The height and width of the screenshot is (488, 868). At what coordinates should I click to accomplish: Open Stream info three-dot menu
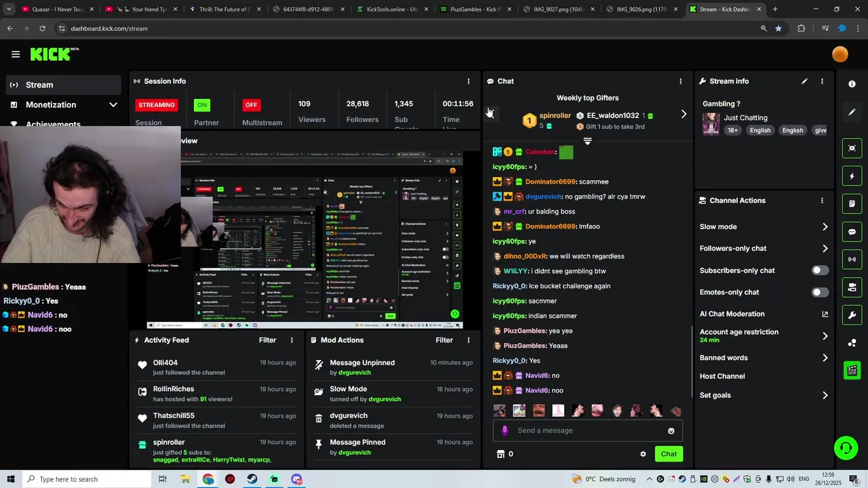click(822, 81)
